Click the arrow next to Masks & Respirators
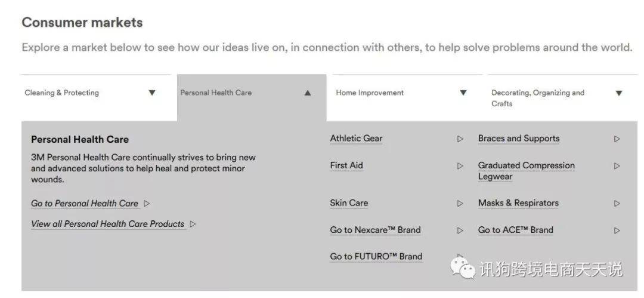This screenshot has width=644, height=298. (x=617, y=203)
